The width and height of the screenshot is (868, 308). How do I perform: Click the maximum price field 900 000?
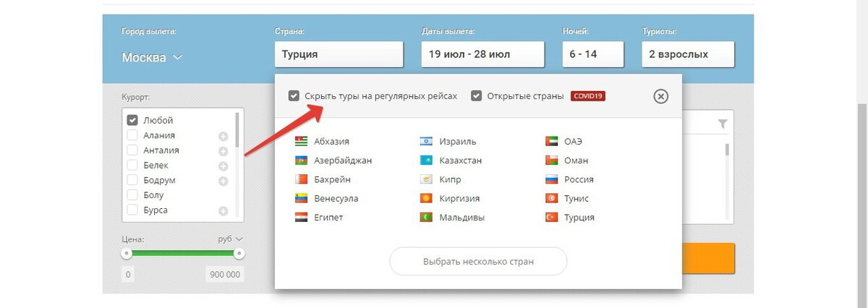(x=226, y=275)
